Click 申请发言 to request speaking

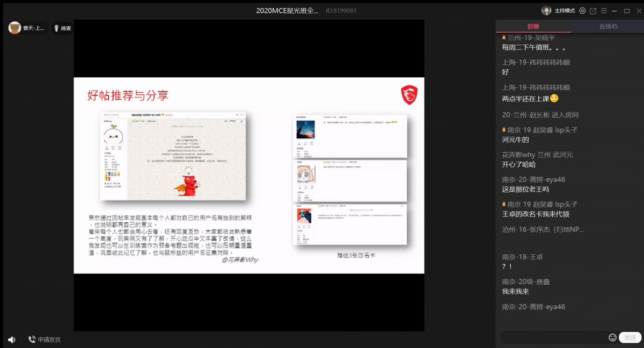pyautogui.click(x=45, y=339)
